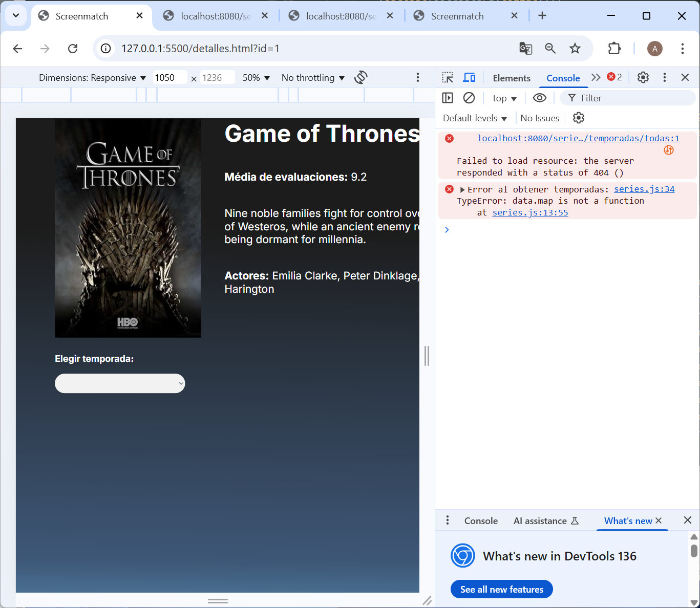Select the top Console tab
The image size is (700, 608).
(563, 78)
